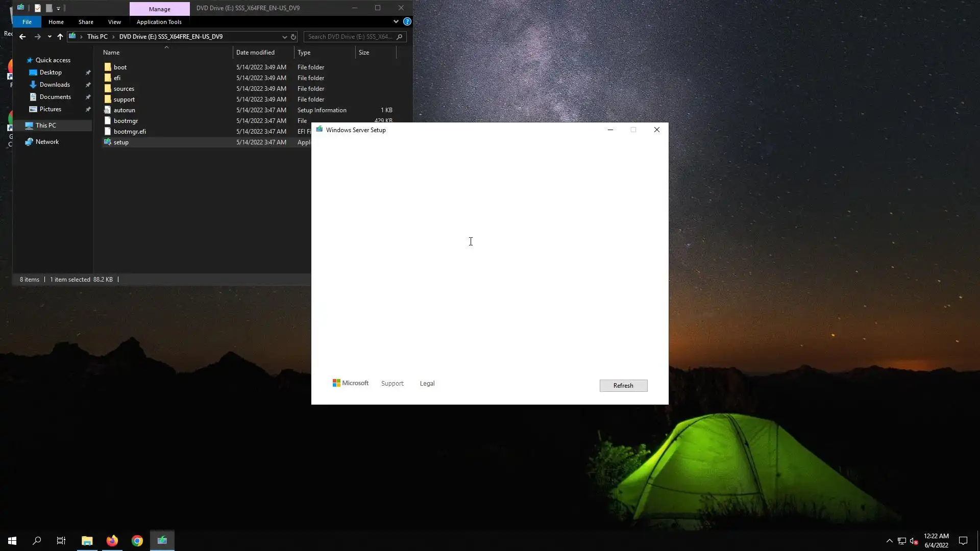The width and height of the screenshot is (980, 551).
Task: Refresh the address bar location
Action: pyautogui.click(x=293, y=37)
